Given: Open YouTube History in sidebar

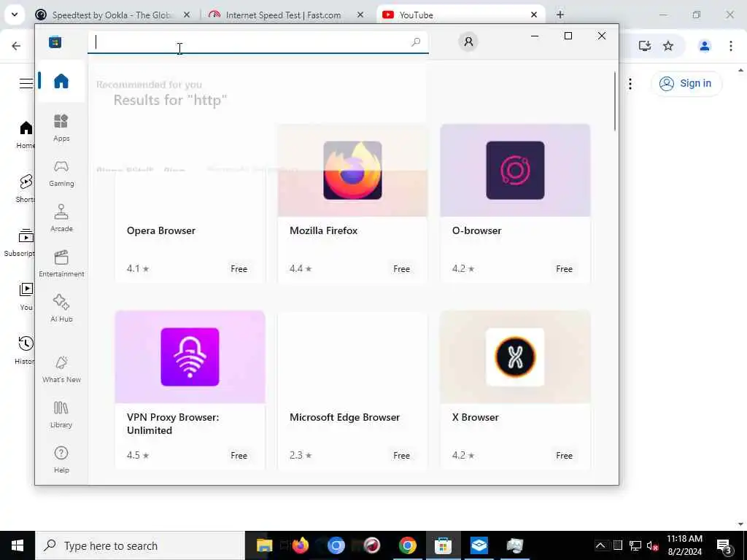Looking at the screenshot, I should point(25,351).
